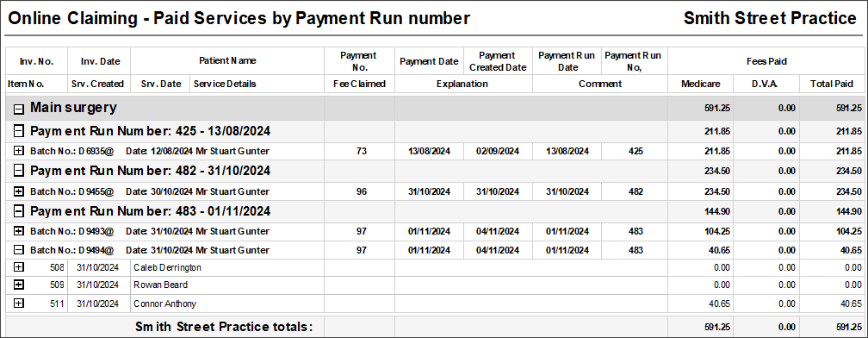
Task: Expand invoice 509 Rowan Beard
Action: point(19,285)
